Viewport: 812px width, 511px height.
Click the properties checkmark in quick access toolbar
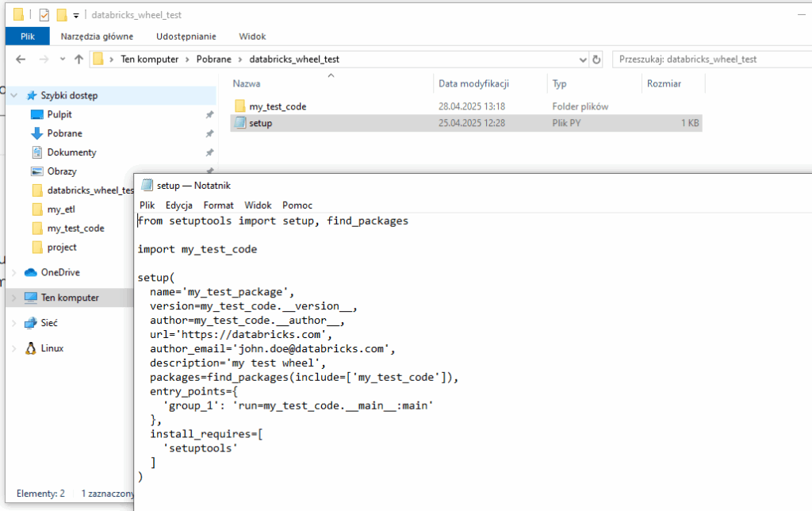[44, 14]
